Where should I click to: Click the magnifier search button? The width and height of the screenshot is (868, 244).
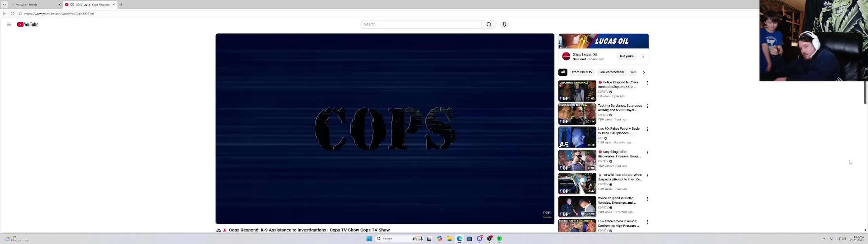[489, 24]
